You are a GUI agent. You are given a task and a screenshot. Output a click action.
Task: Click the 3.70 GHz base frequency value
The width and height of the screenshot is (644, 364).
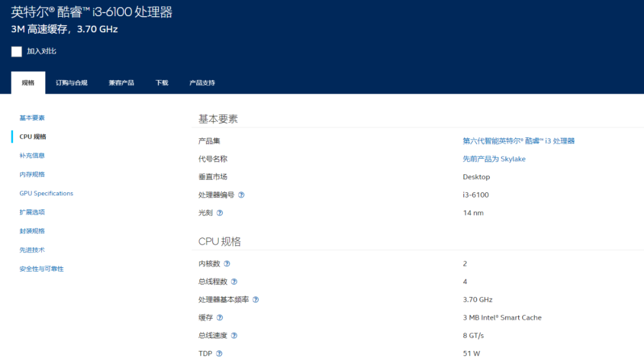pyautogui.click(x=478, y=300)
